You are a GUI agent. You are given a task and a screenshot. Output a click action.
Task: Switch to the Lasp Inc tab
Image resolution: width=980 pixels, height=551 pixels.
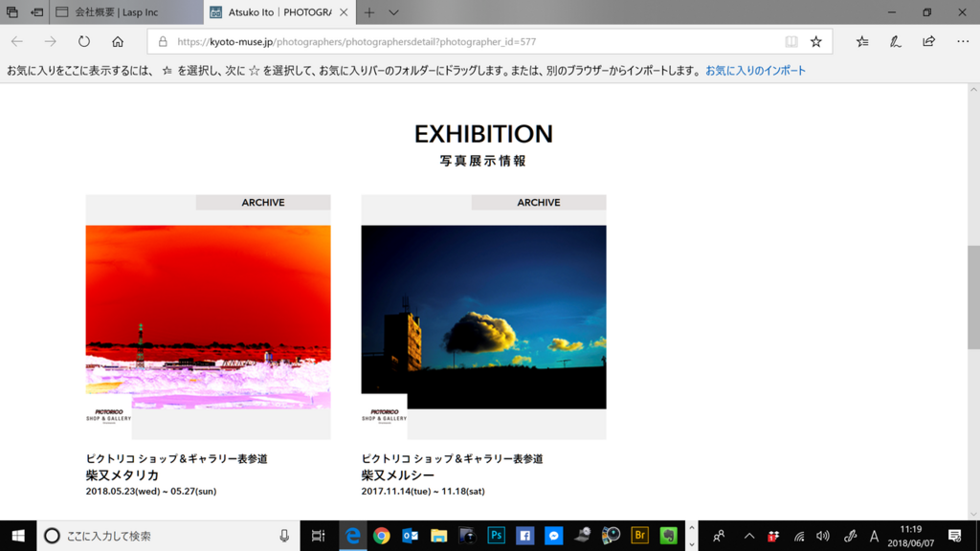click(x=125, y=11)
